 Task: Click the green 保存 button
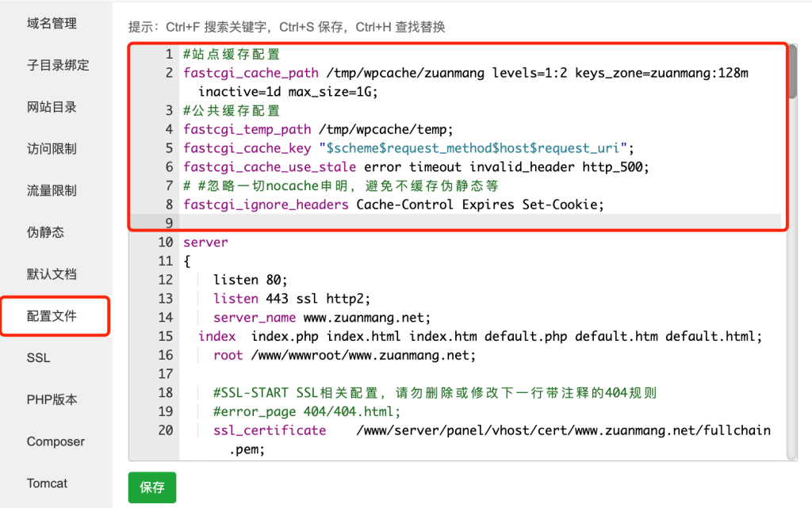151,487
